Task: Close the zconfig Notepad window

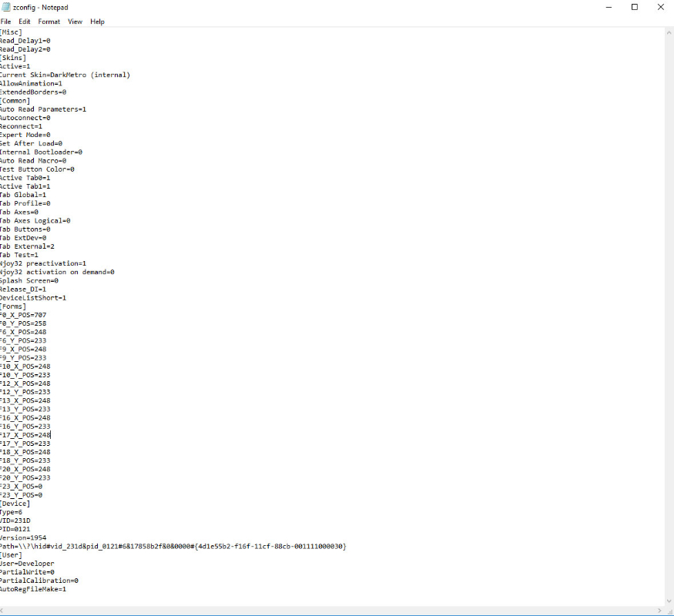Action: point(660,7)
